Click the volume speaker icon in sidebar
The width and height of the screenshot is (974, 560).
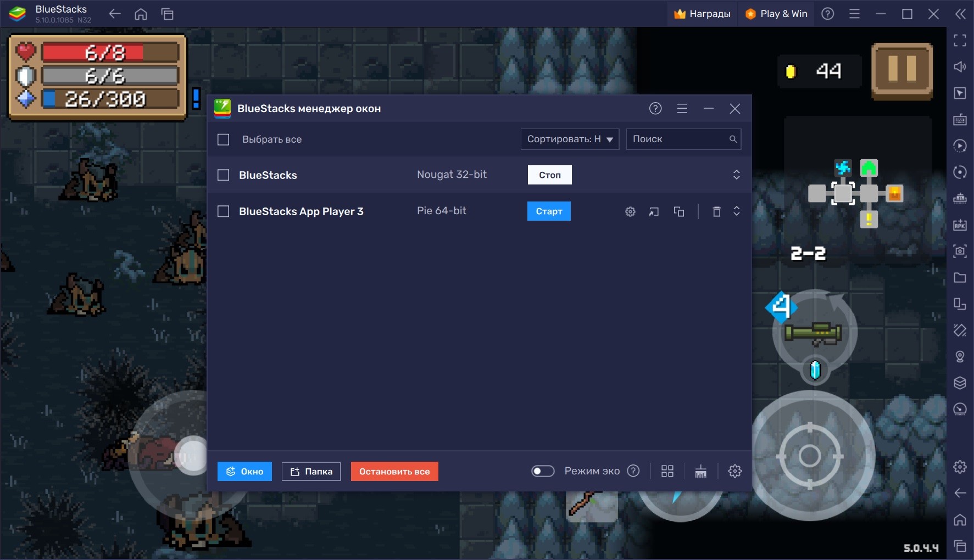click(960, 66)
